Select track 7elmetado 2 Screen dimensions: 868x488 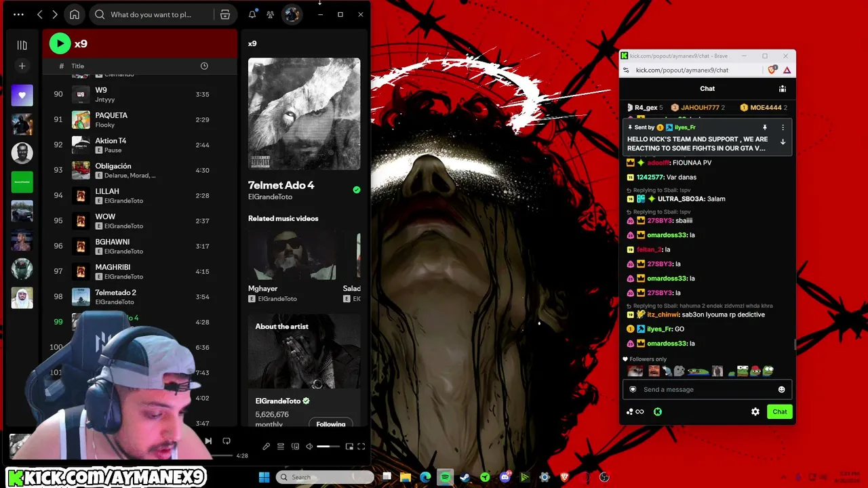(140, 297)
